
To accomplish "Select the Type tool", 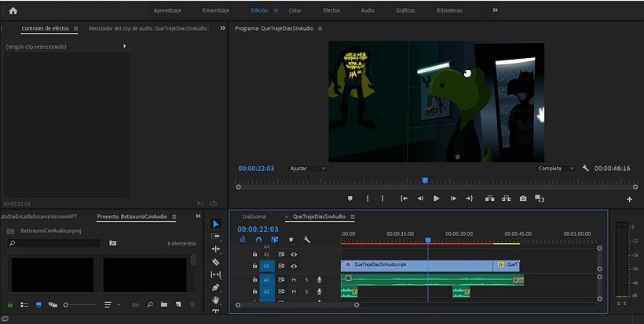I will click(x=216, y=311).
